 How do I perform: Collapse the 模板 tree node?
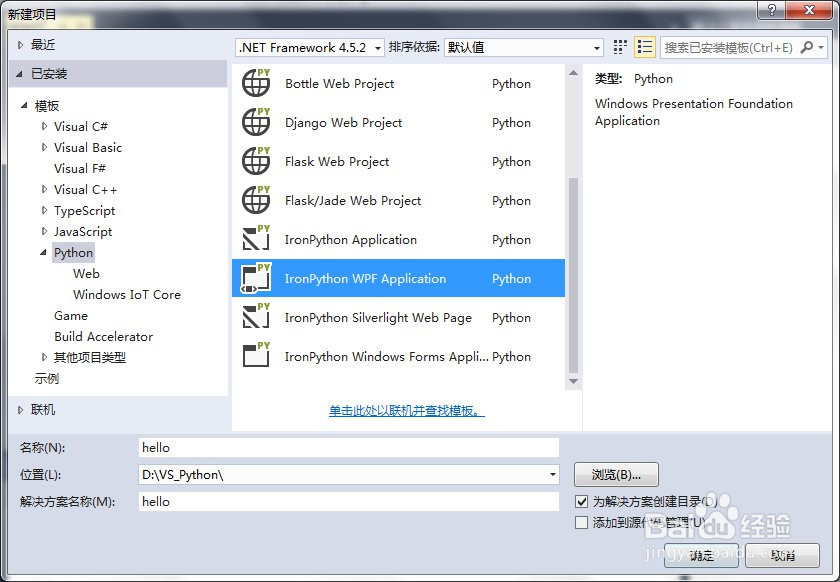pyautogui.click(x=24, y=106)
